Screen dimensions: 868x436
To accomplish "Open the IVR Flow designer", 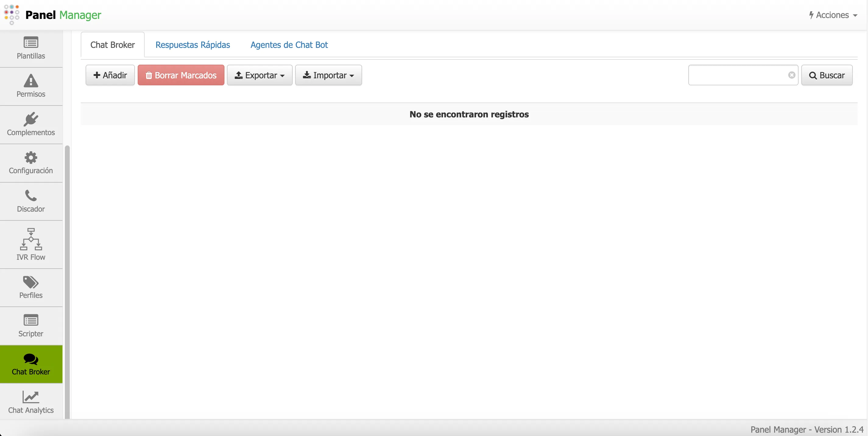I will 31,245.
